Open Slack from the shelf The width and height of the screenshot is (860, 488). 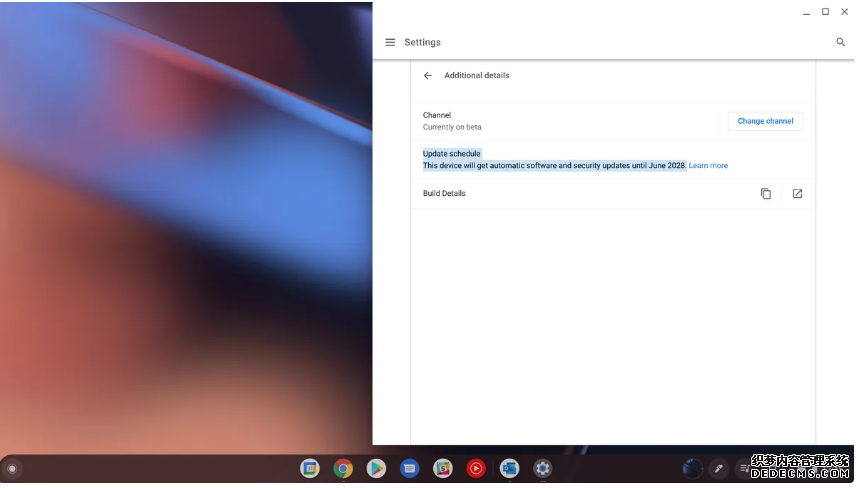click(443, 469)
